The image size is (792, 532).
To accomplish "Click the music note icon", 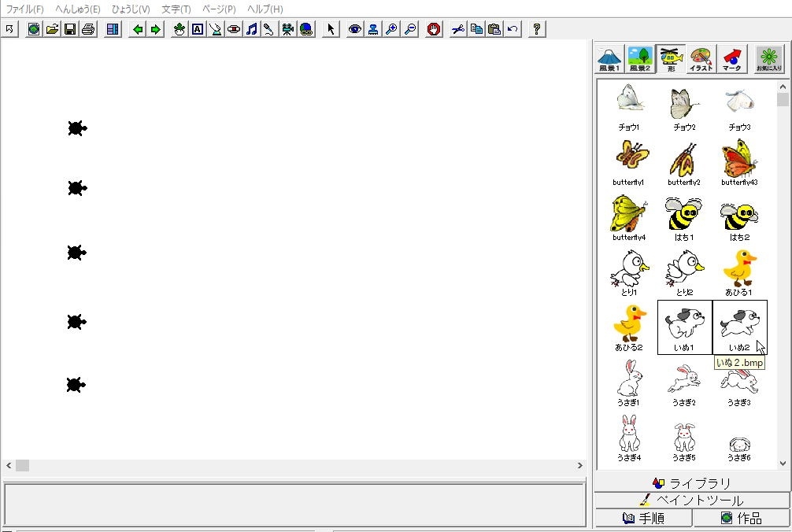I will (251, 29).
